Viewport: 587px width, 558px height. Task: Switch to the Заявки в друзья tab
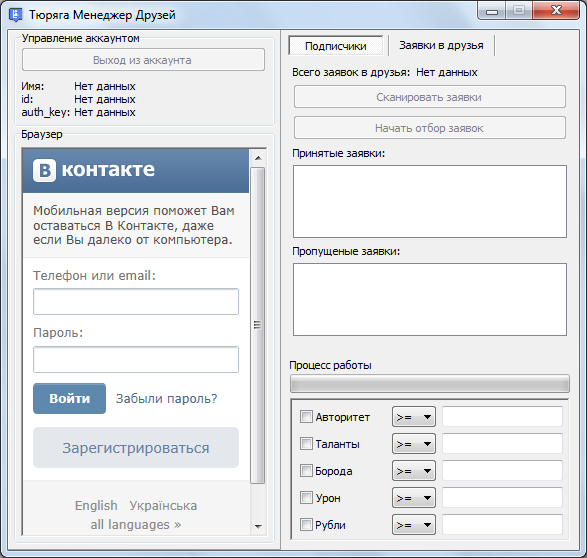click(441, 45)
